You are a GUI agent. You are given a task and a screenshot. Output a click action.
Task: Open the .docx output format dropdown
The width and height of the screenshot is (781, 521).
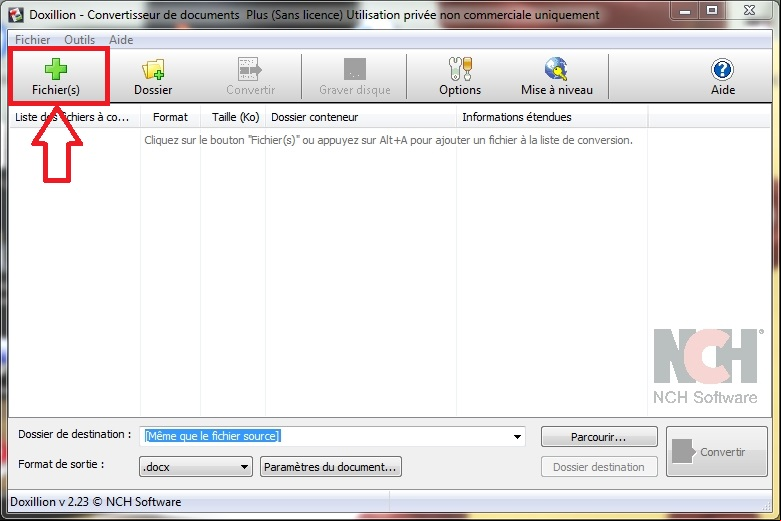pos(196,467)
